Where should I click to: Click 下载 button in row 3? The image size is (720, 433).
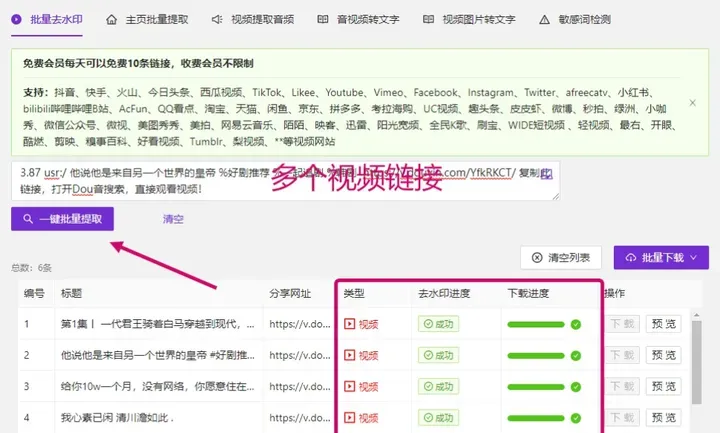pyautogui.click(x=623, y=387)
